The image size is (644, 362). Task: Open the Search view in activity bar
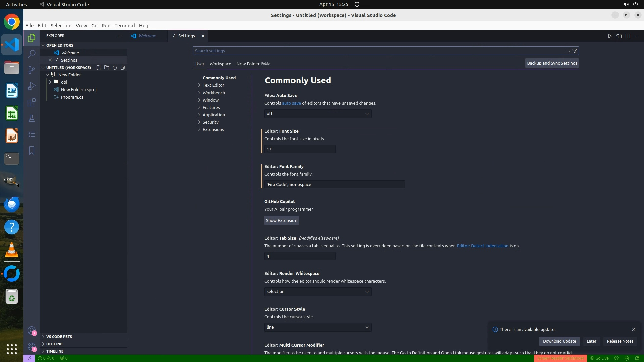point(32,54)
